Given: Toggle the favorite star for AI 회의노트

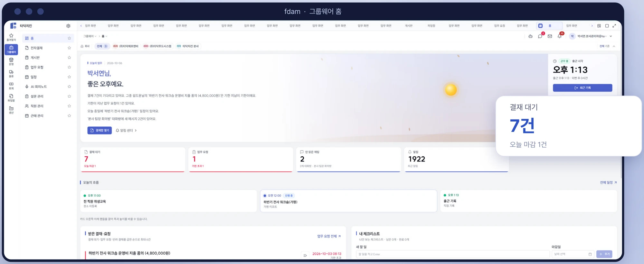Looking at the screenshot, I should (x=69, y=86).
